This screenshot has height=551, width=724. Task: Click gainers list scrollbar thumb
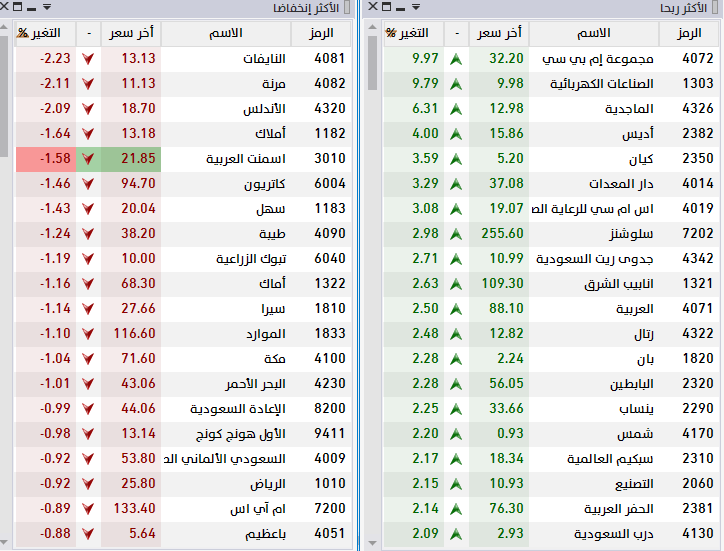373,63
